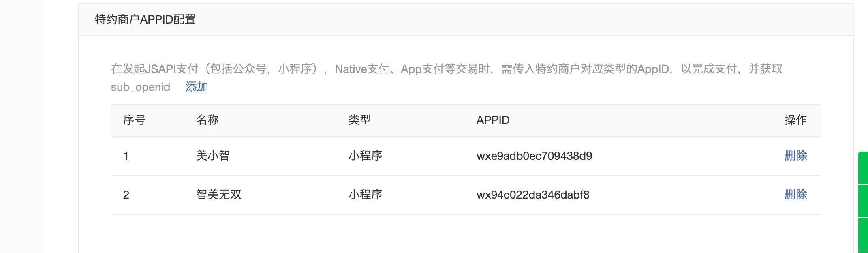This screenshot has height=253, width=868.
Task: Click 小程序 type in the 美小智 row
Action: click(x=365, y=156)
